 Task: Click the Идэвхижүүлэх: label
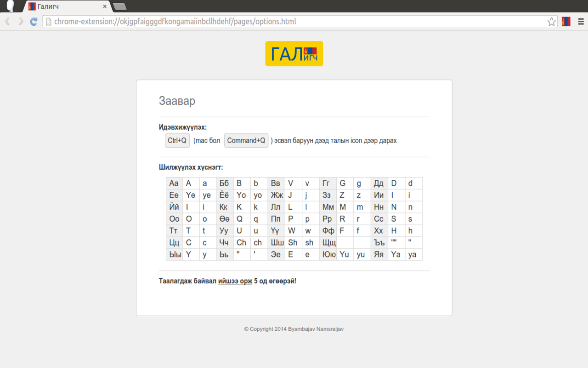(x=183, y=127)
